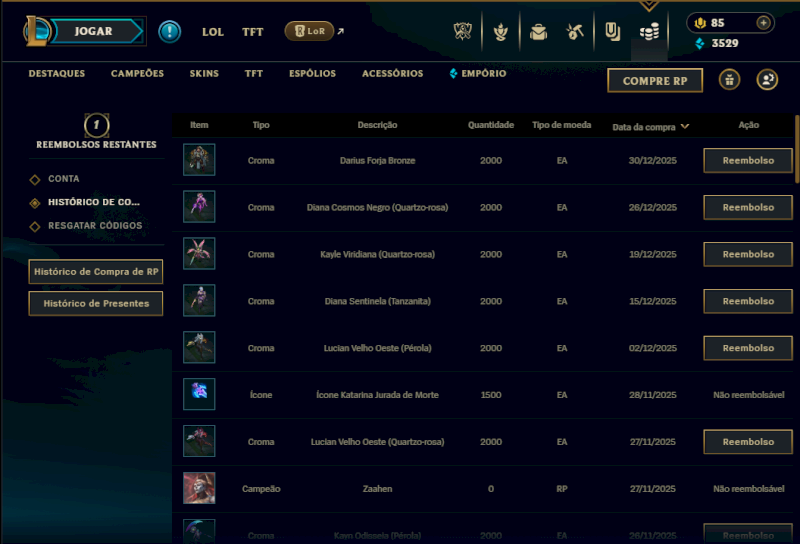800x544 pixels.
Task: Click Diana Sentinela chroma thumbnail
Action: [x=199, y=301]
